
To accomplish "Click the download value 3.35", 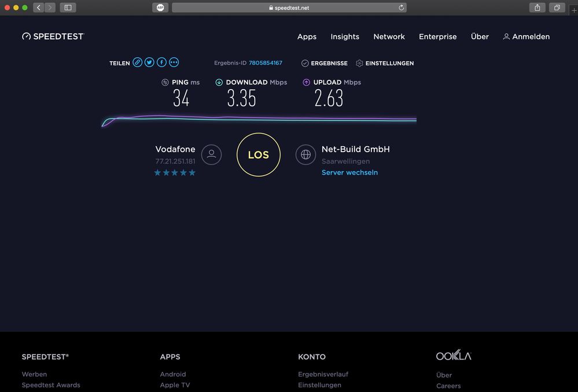I will tap(241, 98).
